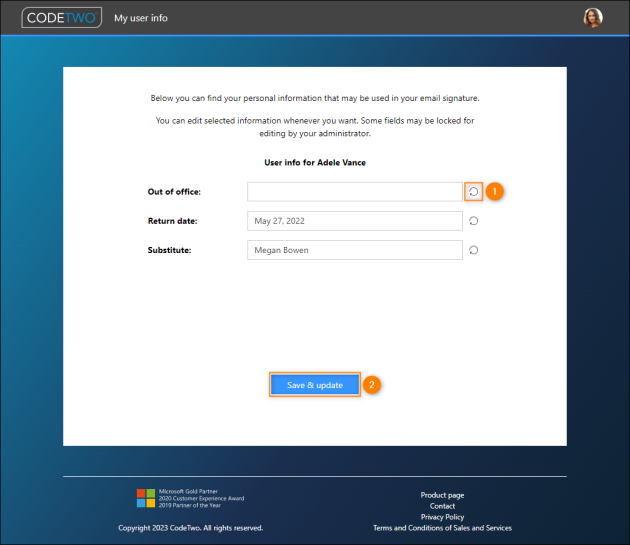The height and width of the screenshot is (545, 630).
Task: Click the Substitute field with Megan Bowen
Action: pos(354,250)
